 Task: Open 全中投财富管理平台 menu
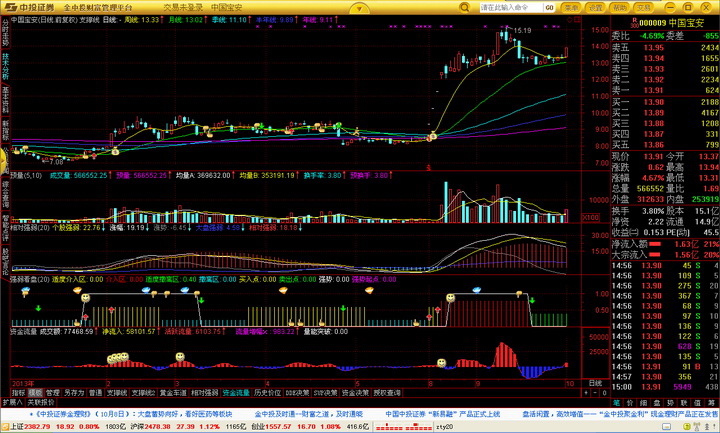(107, 7)
